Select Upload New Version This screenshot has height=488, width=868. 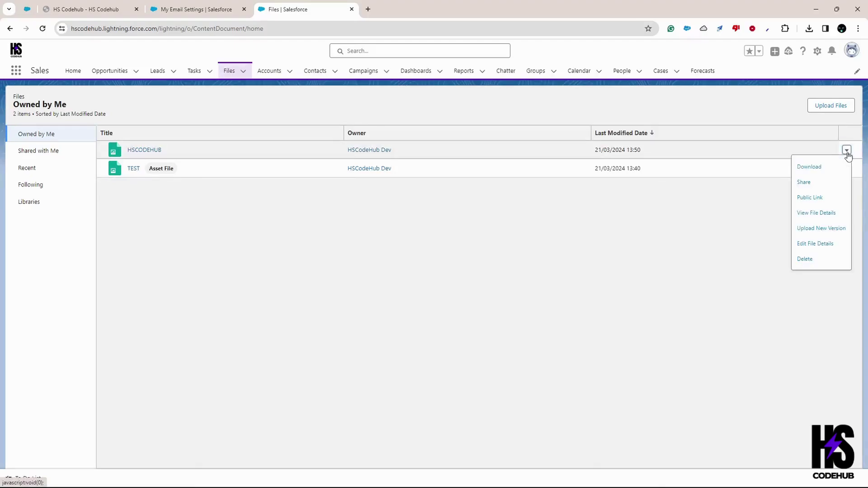click(821, 228)
